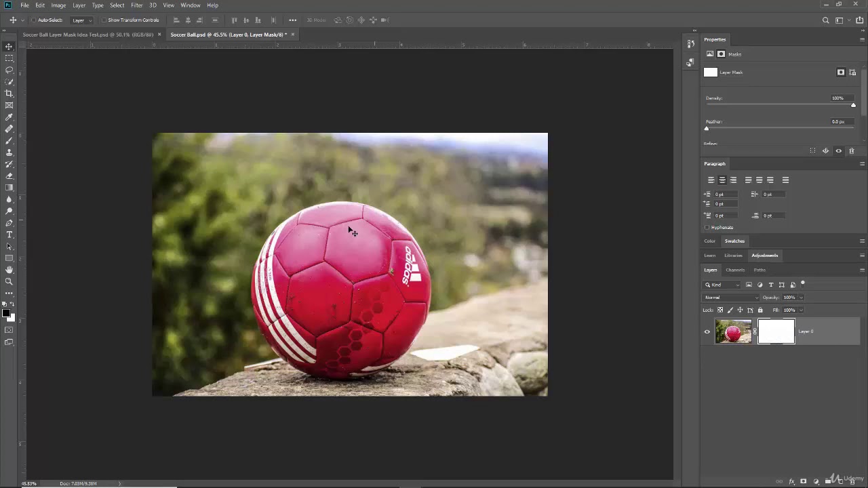Select the Eraser tool
The width and height of the screenshot is (868, 488).
[9, 176]
